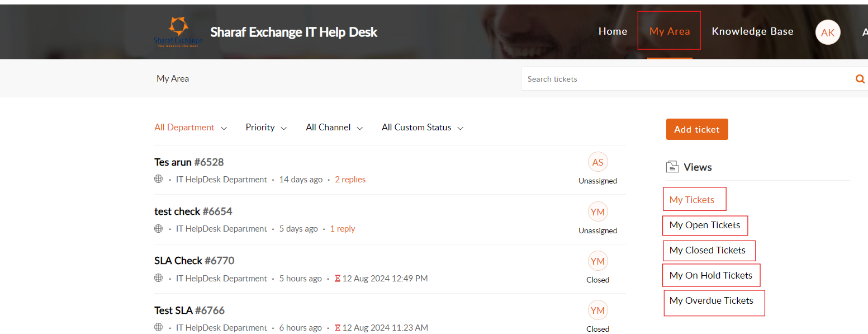Expand the All Department filter
The width and height of the screenshot is (868, 334).
point(191,128)
